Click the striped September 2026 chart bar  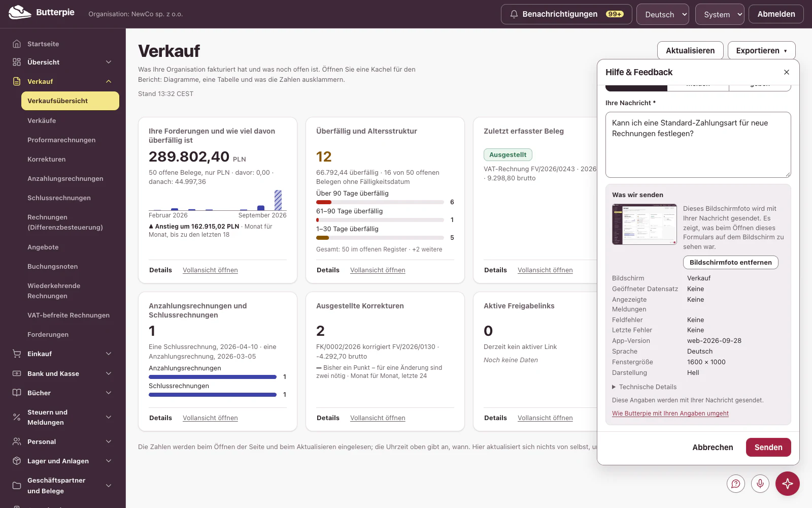click(x=278, y=200)
